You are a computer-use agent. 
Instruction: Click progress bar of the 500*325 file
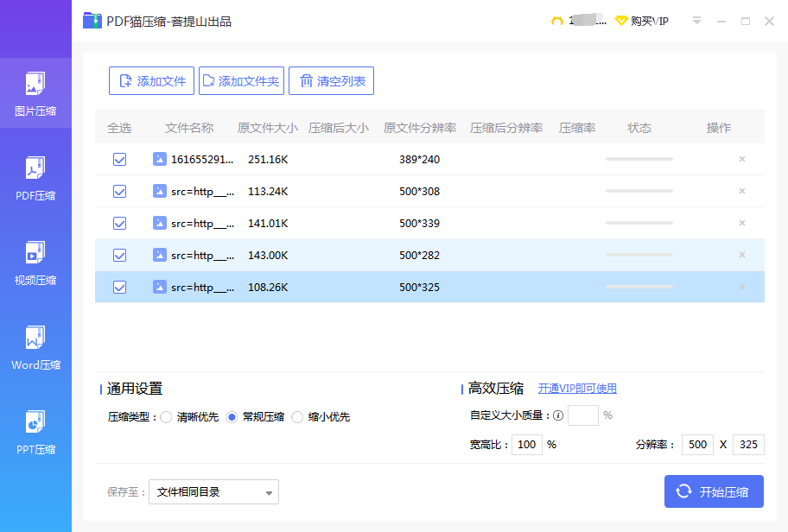coord(639,287)
